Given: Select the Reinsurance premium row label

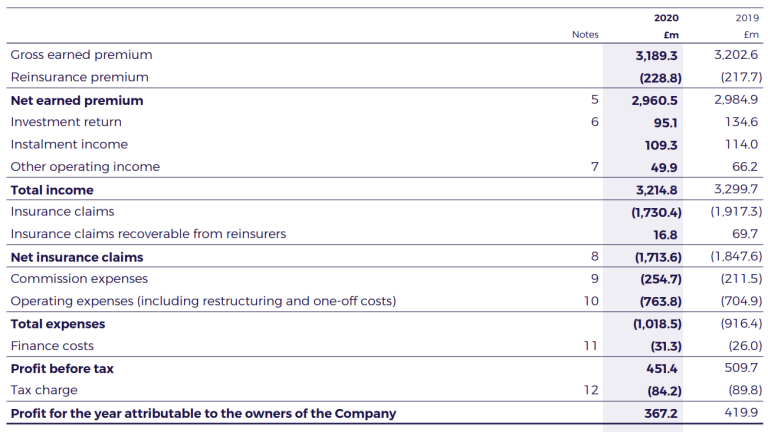Looking at the screenshot, I should coord(79,77).
